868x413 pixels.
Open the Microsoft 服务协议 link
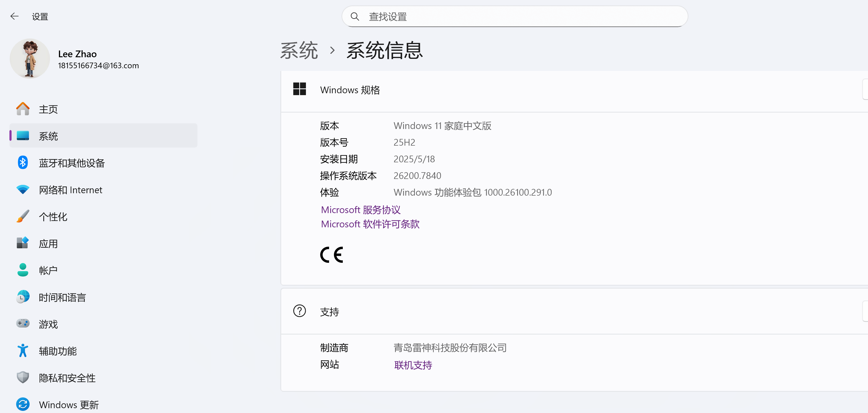point(360,209)
